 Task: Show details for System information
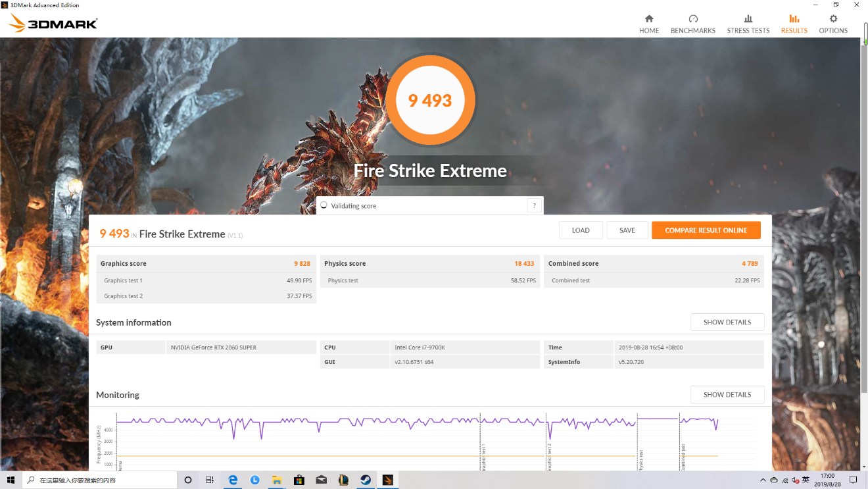tap(727, 322)
